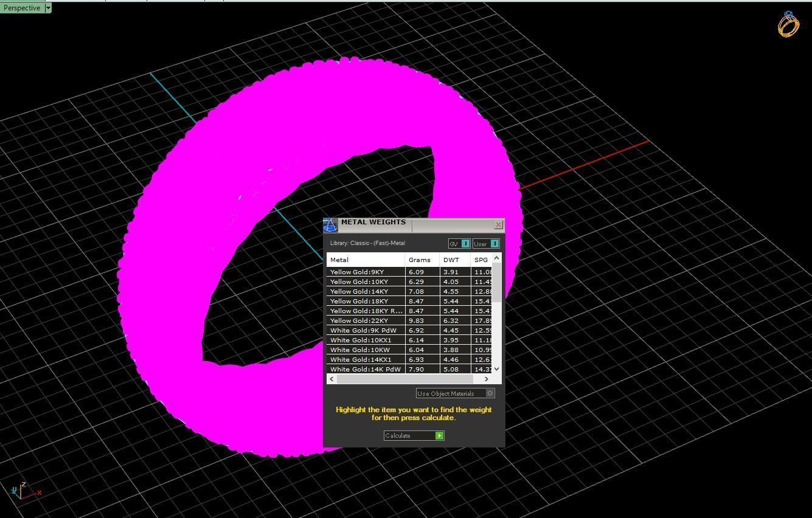Click the metal list's down scroll arrow

pyautogui.click(x=496, y=368)
